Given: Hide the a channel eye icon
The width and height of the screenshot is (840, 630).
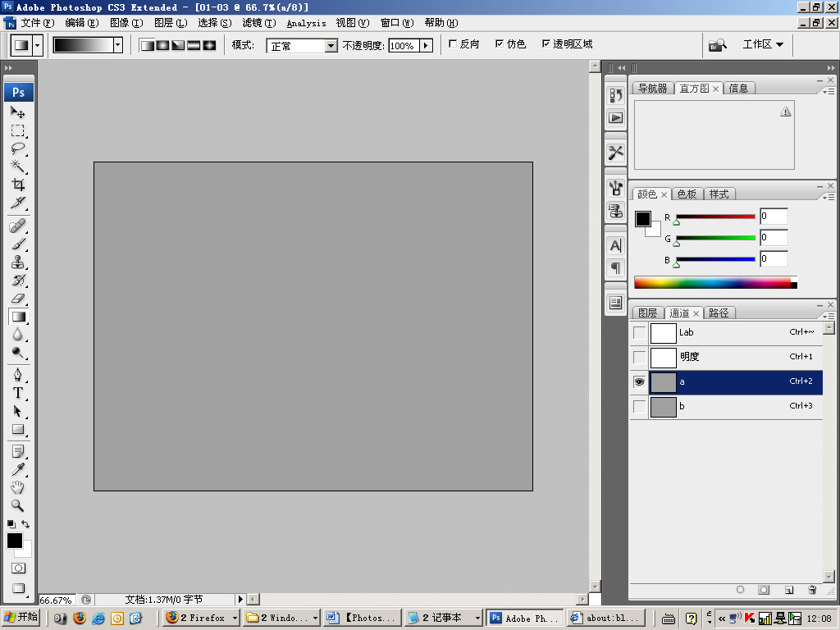Looking at the screenshot, I should (639, 382).
